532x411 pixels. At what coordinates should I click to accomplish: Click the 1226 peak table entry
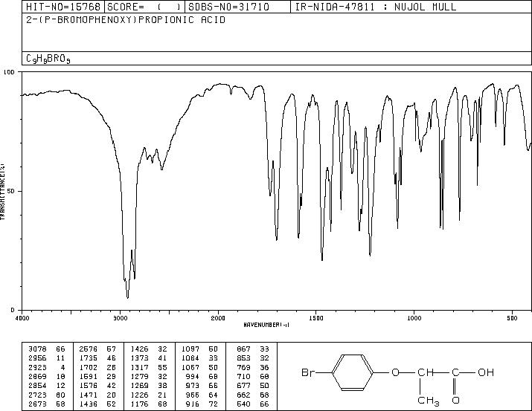pyautogui.click(x=139, y=395)
